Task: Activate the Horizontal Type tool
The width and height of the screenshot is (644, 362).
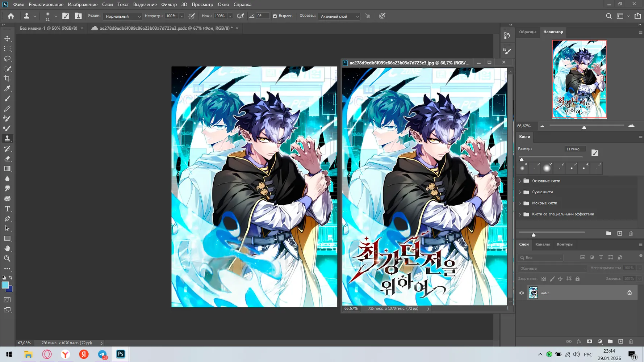Action: (7, 209)
